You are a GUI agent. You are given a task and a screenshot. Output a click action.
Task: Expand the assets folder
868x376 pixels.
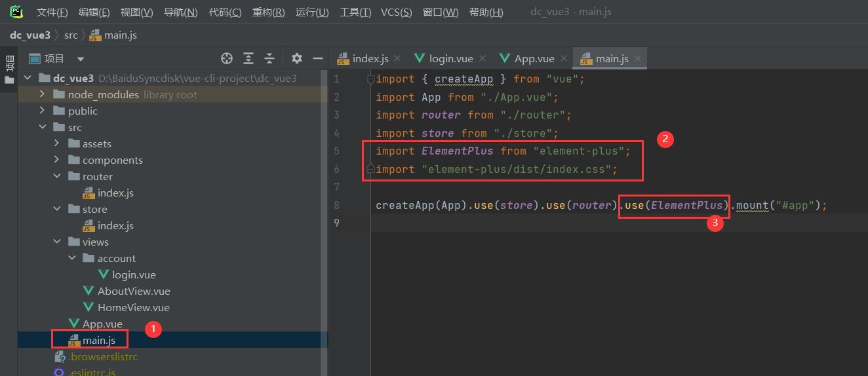pyautogui.click(x=56, y=143)
